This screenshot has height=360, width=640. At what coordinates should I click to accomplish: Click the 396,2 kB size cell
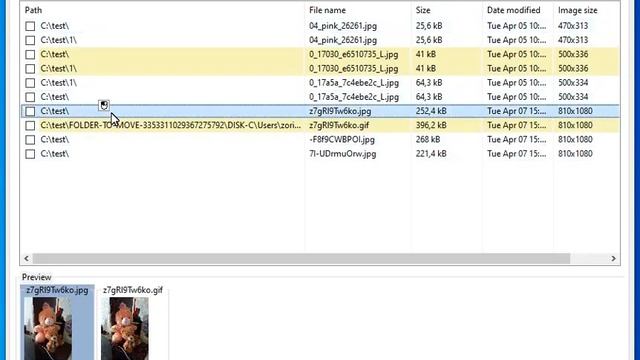coord(431,125)
